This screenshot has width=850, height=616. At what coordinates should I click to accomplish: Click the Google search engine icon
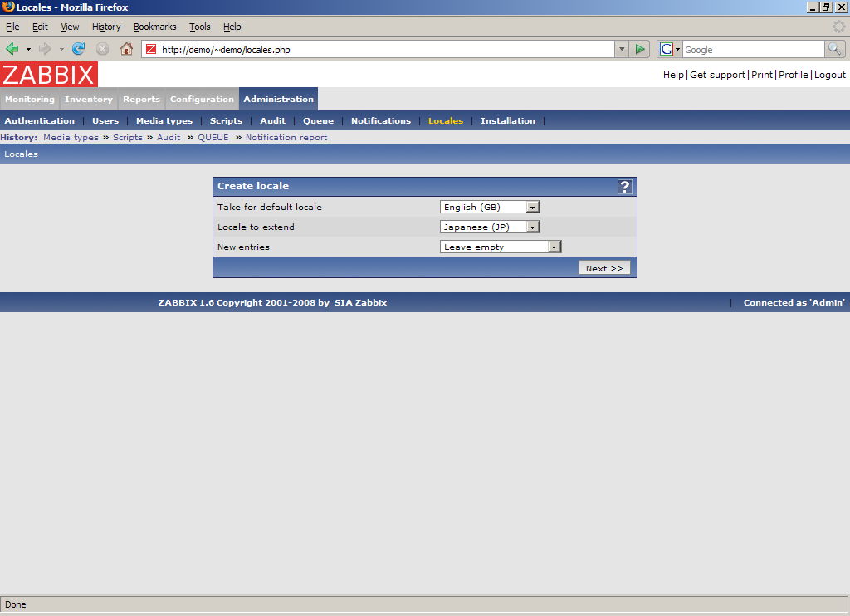667,49
